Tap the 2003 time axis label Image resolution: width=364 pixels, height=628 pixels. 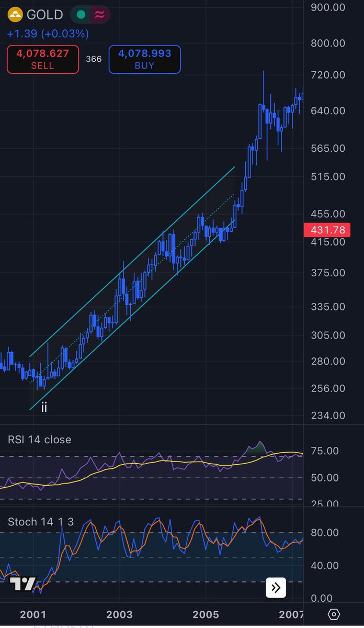119,614
